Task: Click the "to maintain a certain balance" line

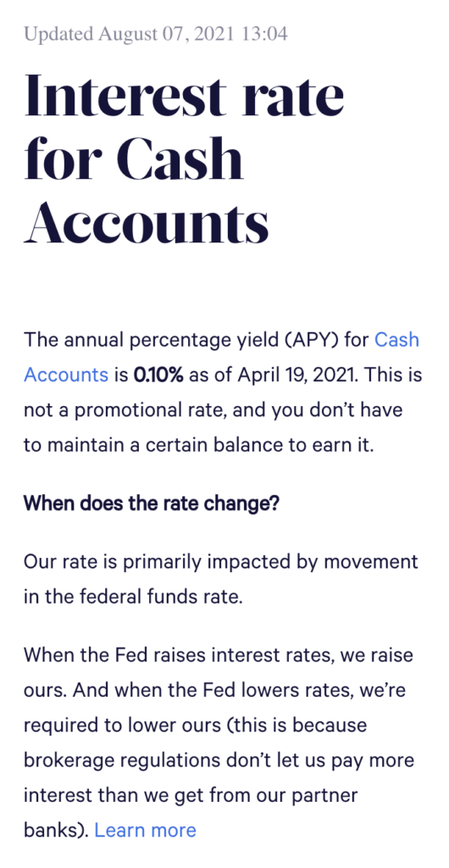Action: click(x=199, y=446)
